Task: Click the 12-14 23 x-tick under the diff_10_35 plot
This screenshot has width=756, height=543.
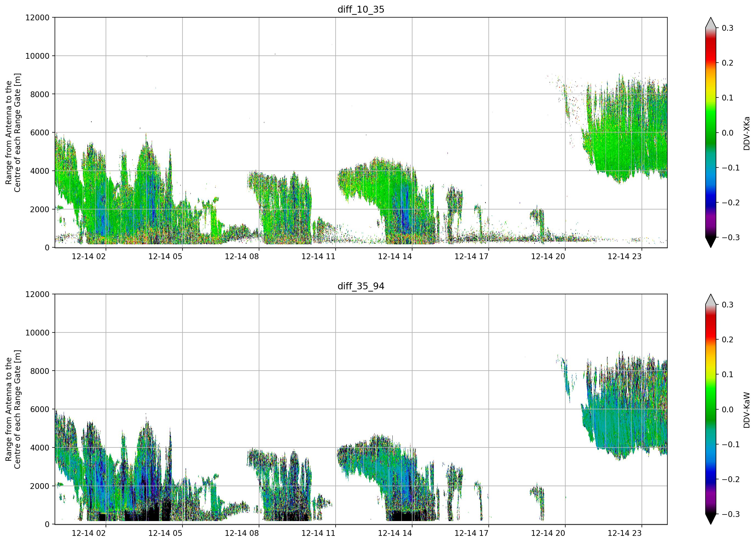Action: coord(625,256)
